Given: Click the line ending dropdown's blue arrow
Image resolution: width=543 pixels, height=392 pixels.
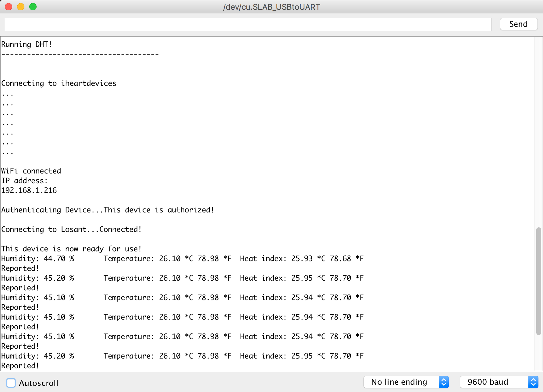Looking at the screenshot, I should (x=444, y=382).
